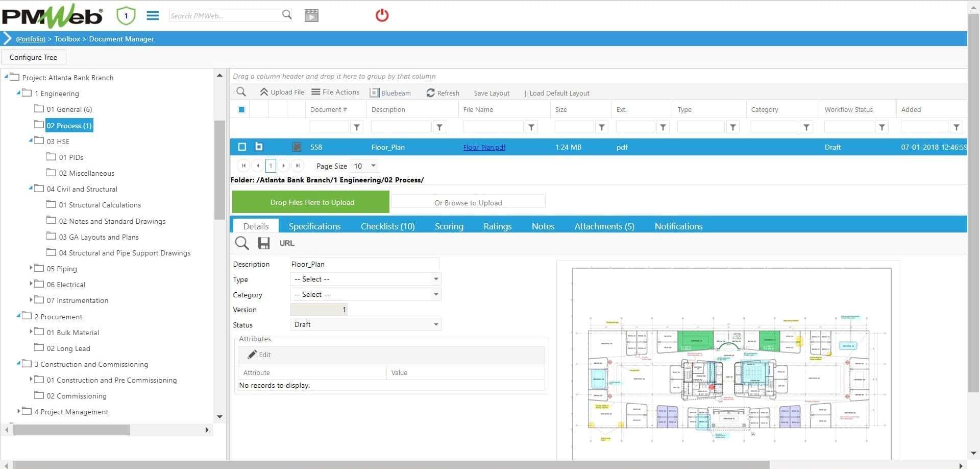The height and width of the screenshot is (469, 980).
Task: Click the search magnifier next to Search PMWeb
Action: (x=287, y=15)
